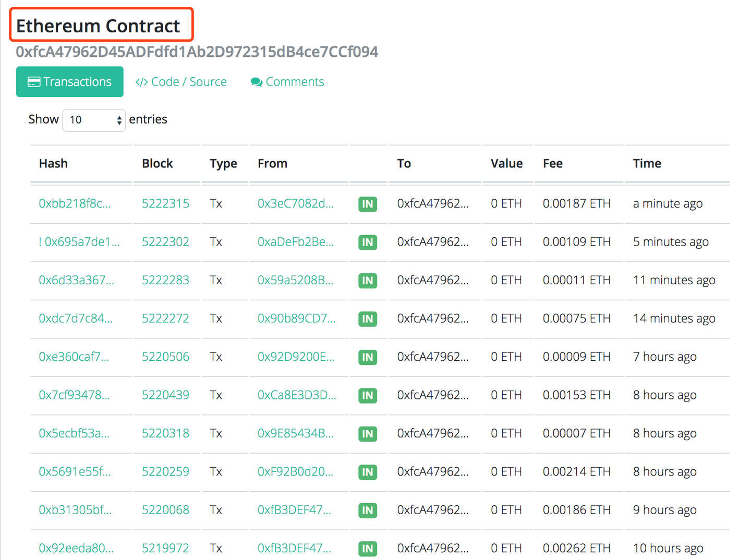This screenshot has width=751, height=560.
Task: View block 5222315
Action: pos(166,204)
